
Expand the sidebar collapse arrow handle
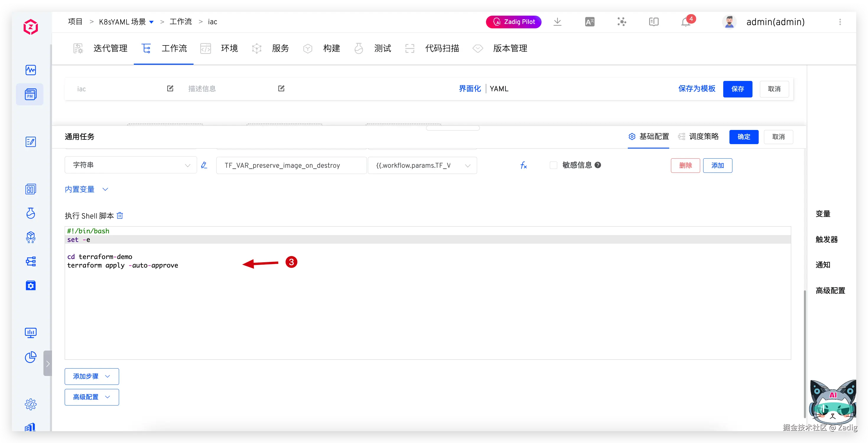pos(48,364)
